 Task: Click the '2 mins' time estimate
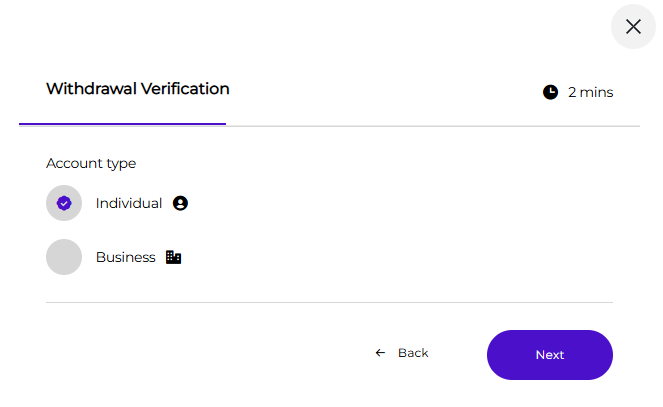point(590,92)
